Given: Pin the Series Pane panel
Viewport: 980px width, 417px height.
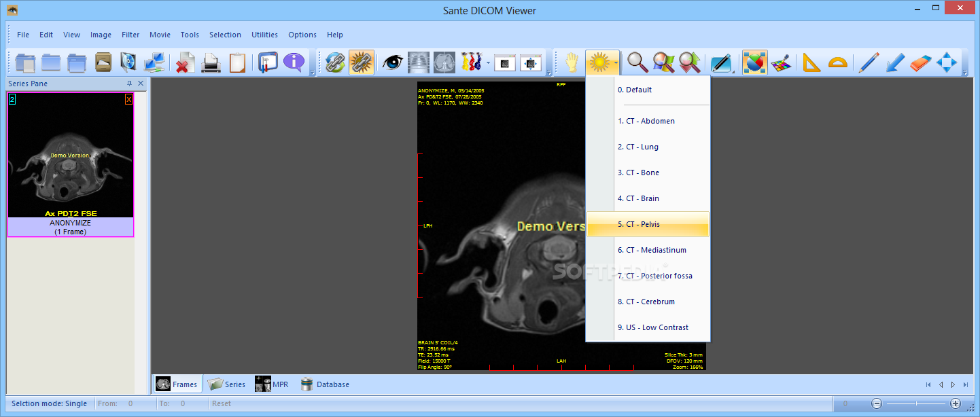Looking at the screenshot, I should (129, 84).
